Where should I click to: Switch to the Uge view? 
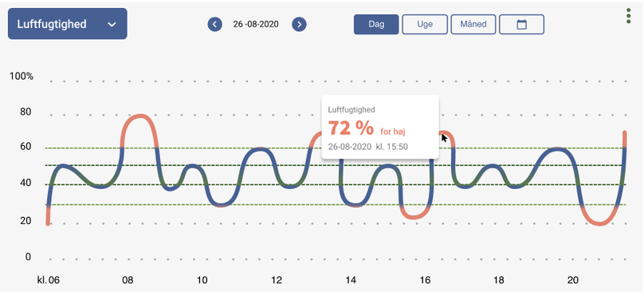pos(425,24)
